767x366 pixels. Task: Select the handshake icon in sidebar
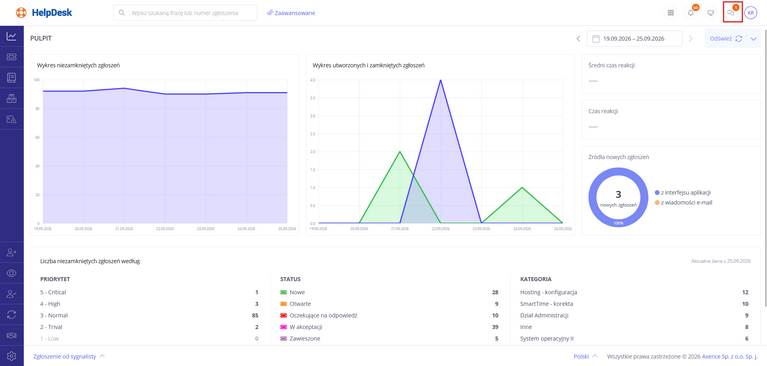(x=11, y=335)
